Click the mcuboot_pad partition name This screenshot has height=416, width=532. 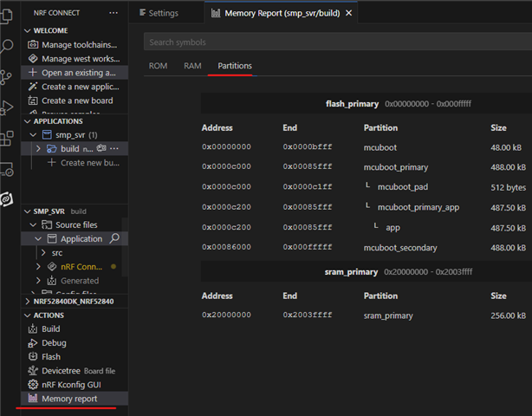(403, 187)
